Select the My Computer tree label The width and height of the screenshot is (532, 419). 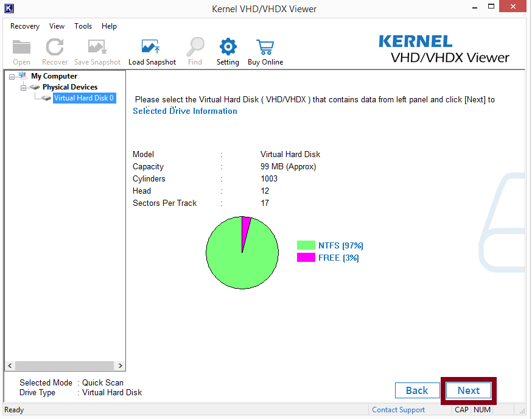click(x=54, y=76)
